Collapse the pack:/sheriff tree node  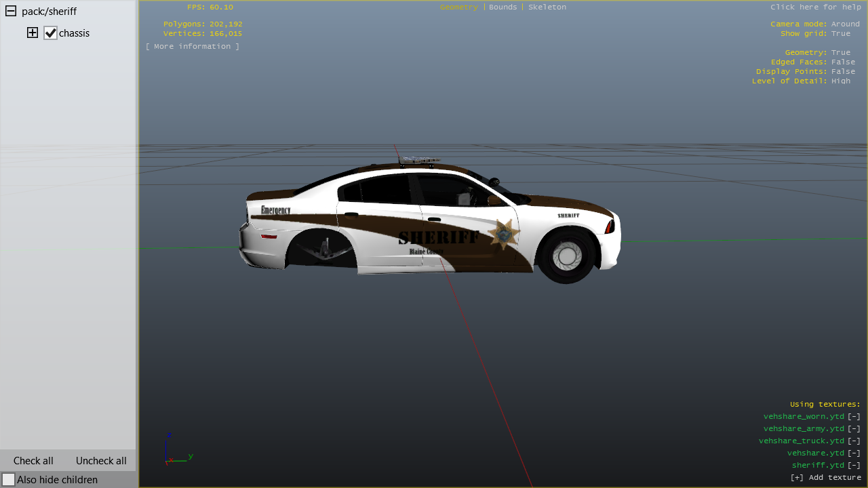point(10,12)
